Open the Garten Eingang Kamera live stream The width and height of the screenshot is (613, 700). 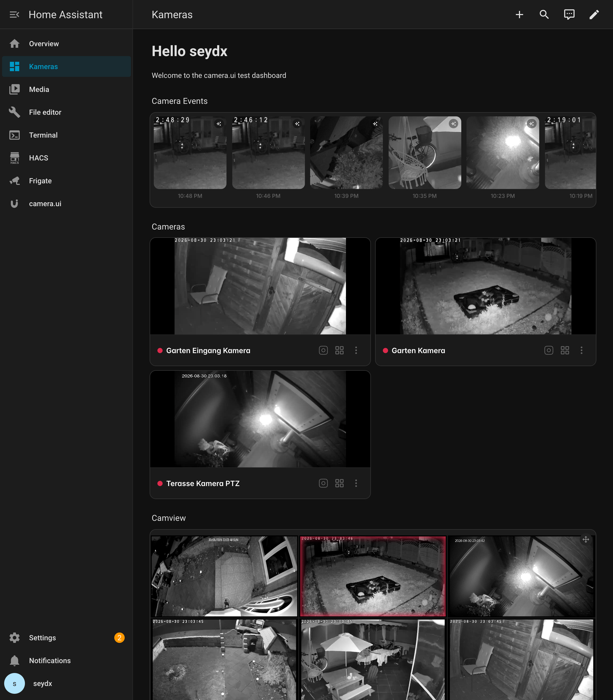[x=260, y=286]
